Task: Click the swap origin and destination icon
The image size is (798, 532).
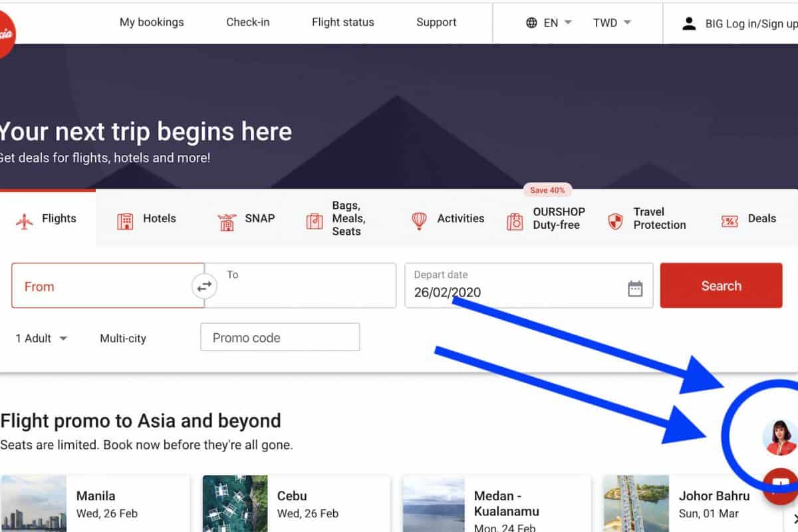Action: coord(204,287)
